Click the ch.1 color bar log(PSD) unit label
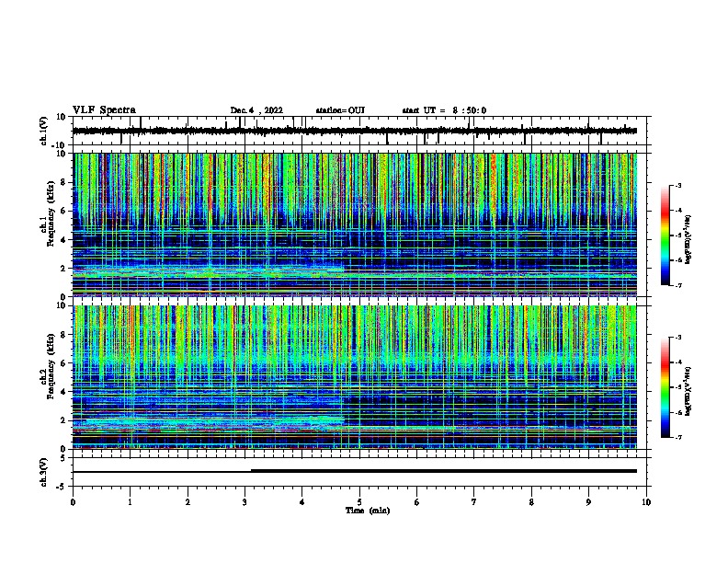Viewport: 728px width, 563px height. [688, 240]
